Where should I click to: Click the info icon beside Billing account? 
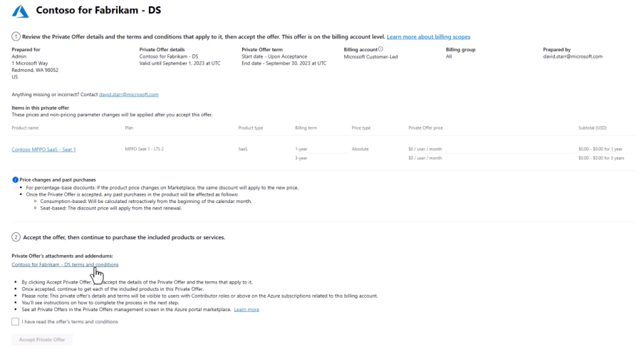coord(381,49)
